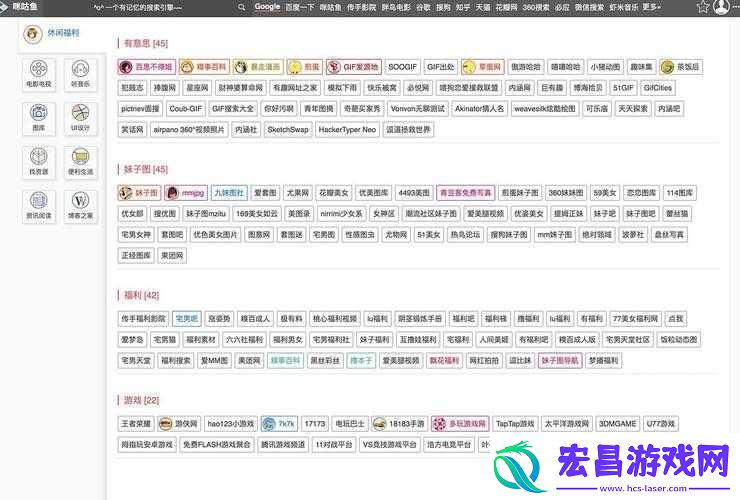The height and width of the screenshot is (500, 740).
Task: Open the 茶饭后 site link
Action: tap(681, 67)
